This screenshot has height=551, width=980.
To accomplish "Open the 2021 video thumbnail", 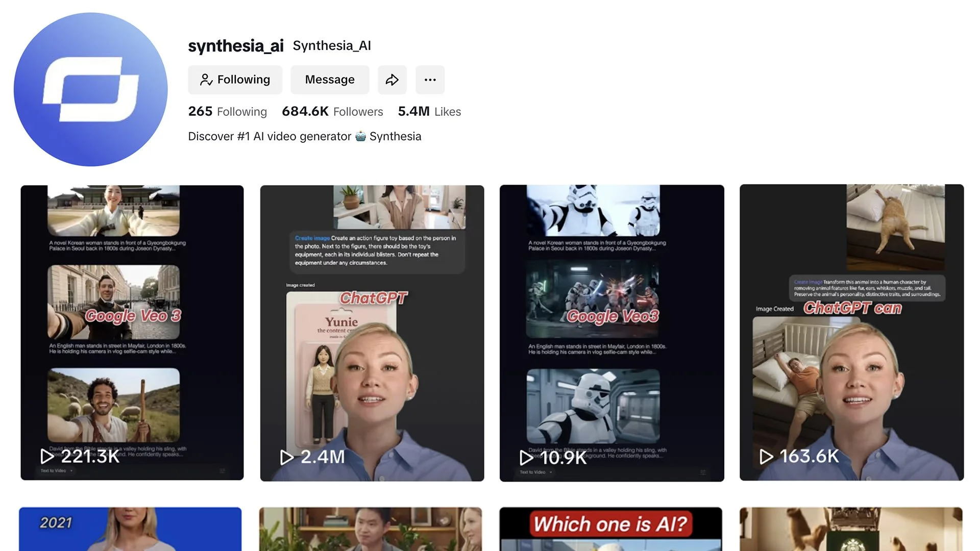I will coord(130,529).
